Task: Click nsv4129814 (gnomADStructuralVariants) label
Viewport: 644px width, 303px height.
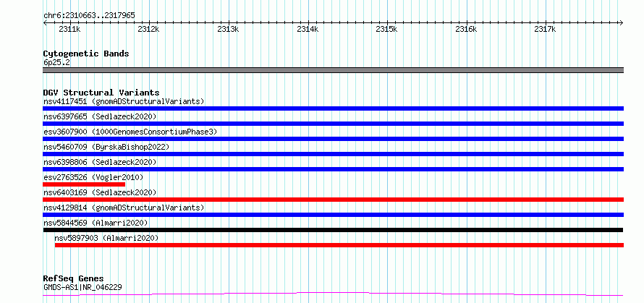Action: pos(124,208)
